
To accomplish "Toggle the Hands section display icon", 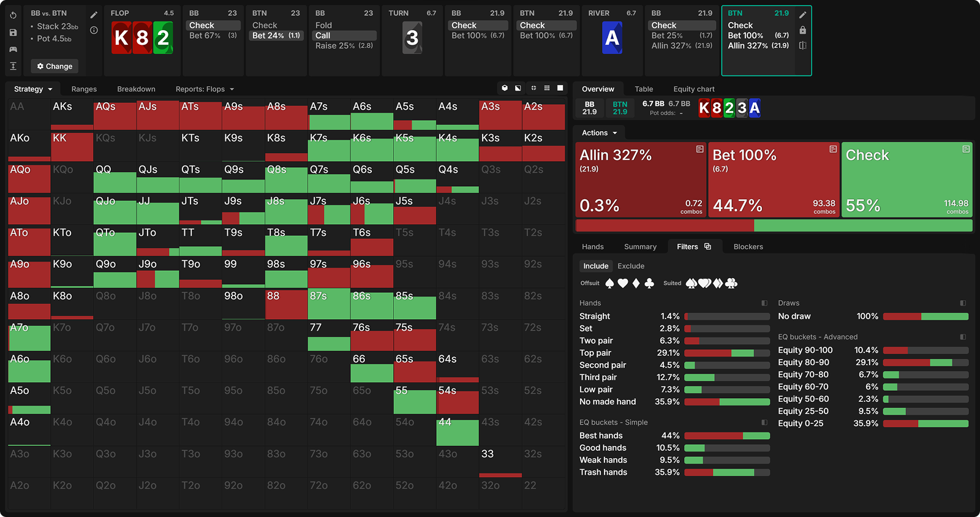I will 764,303.
